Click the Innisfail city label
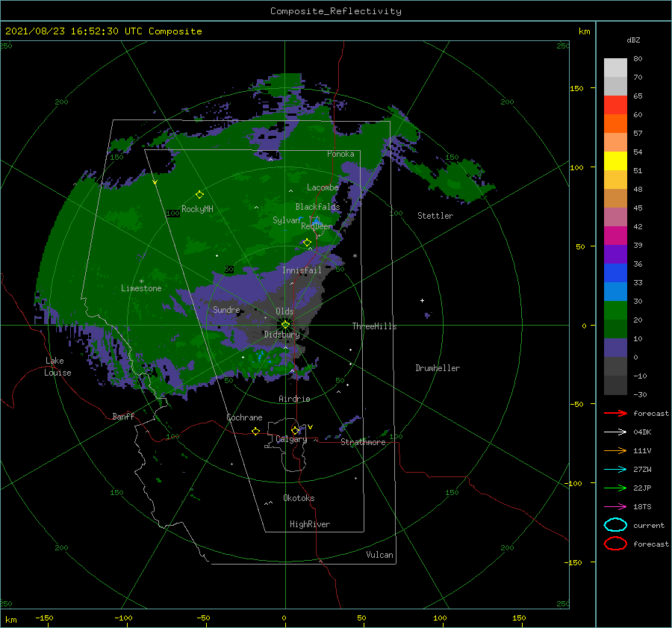This screenshot has width=672, height=628. click(x=302, y=270)
